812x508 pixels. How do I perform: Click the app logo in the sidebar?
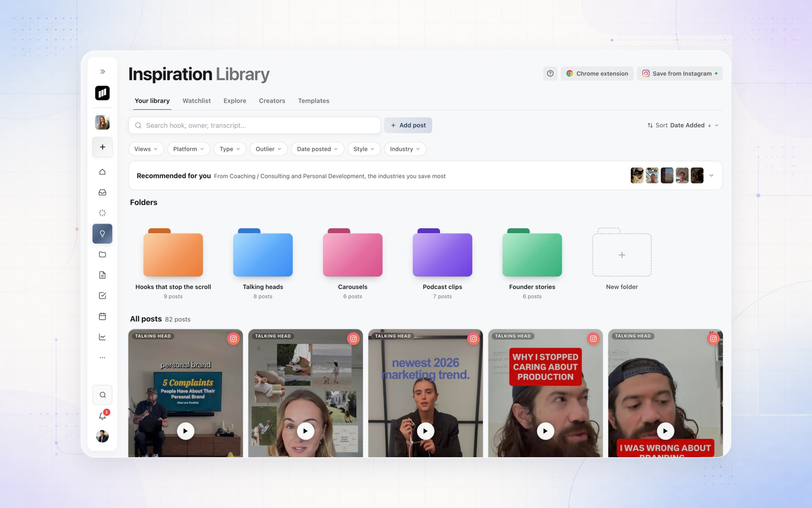(x=103, y=93)
